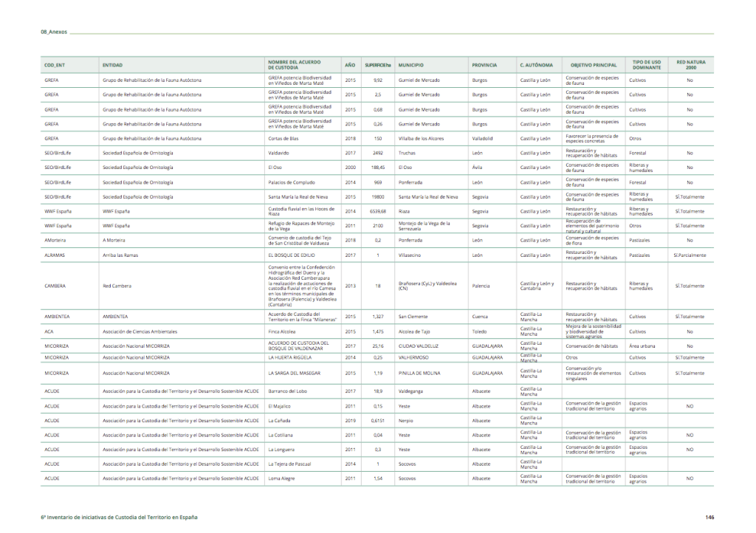This screenshot has width=756, height=533.
Task: Click the RED NATURA 2000 column header
Action: tap(690, 65)
